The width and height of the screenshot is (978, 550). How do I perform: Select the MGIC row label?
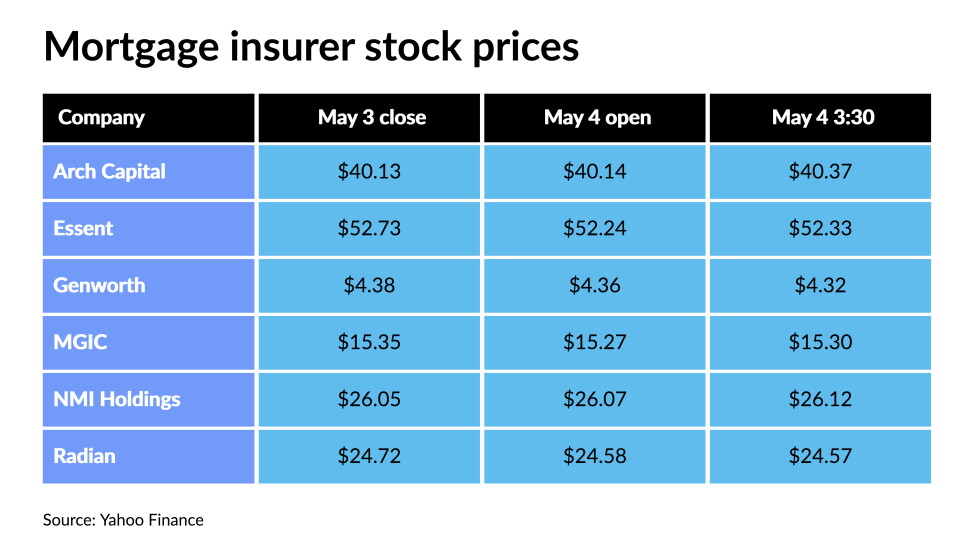pyautogui.click(x=148, y=342)
